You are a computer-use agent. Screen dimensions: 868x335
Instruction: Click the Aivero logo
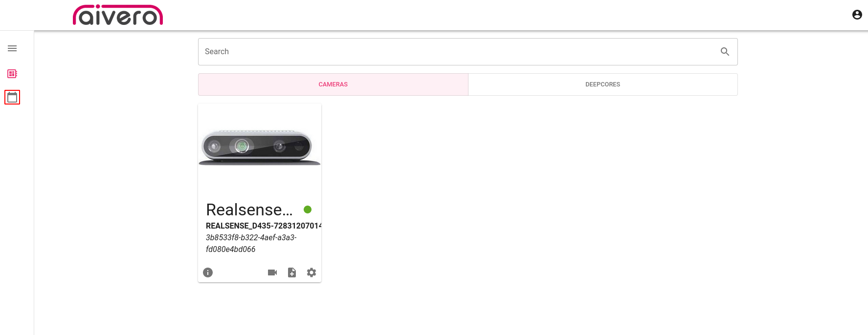tap(118, 15)
